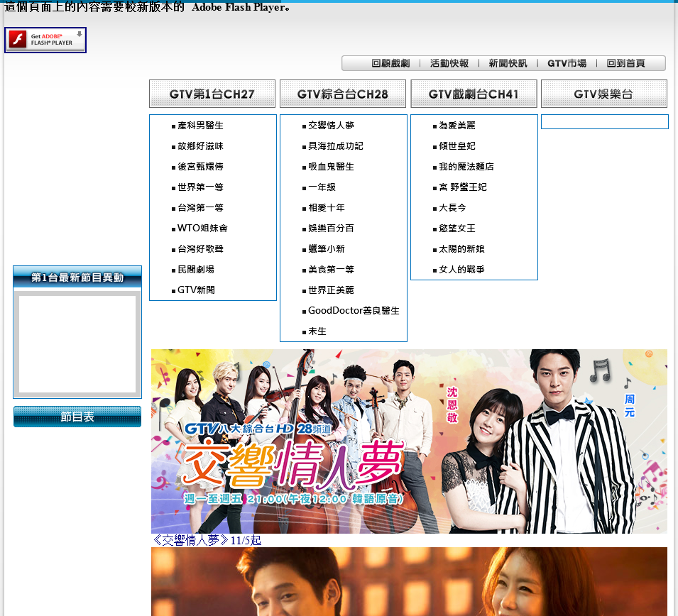Open the 世界第一等 program link
The height and width of the screenshot is (616, 678).
click(200, 187)
